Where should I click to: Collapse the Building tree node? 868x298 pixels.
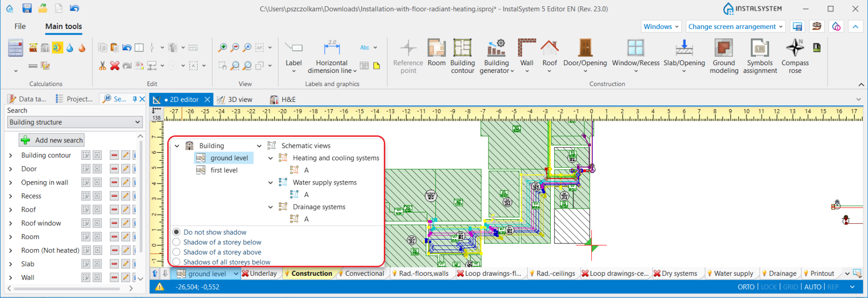[x=177, y=146]
